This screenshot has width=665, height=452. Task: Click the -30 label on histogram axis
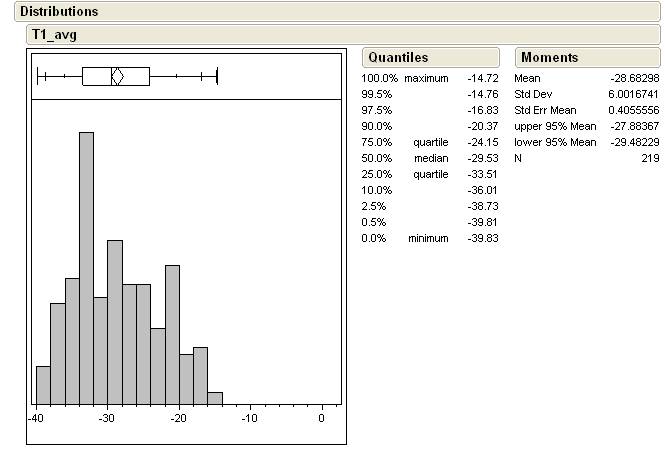(x=107, y=418)
